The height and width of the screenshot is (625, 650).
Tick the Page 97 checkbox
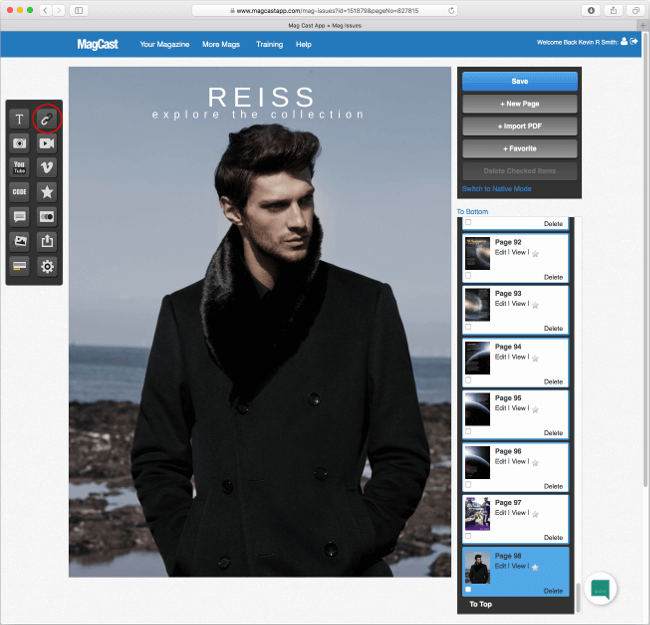point(468,535)
